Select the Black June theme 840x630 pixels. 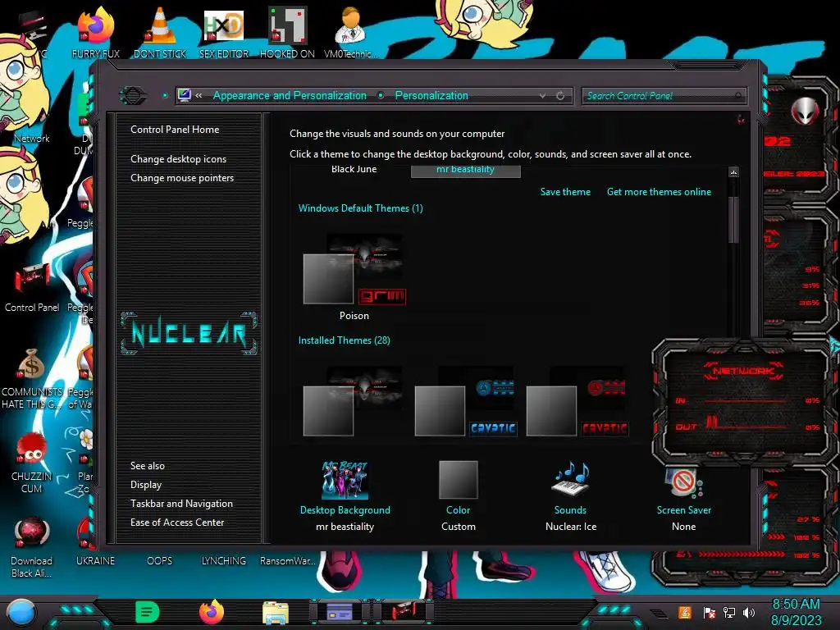point(354,169)
